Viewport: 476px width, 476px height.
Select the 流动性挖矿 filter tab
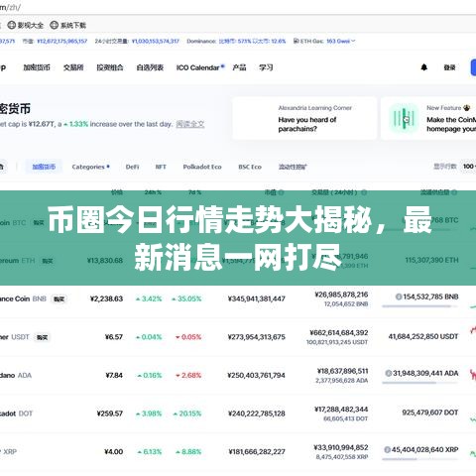293,167
